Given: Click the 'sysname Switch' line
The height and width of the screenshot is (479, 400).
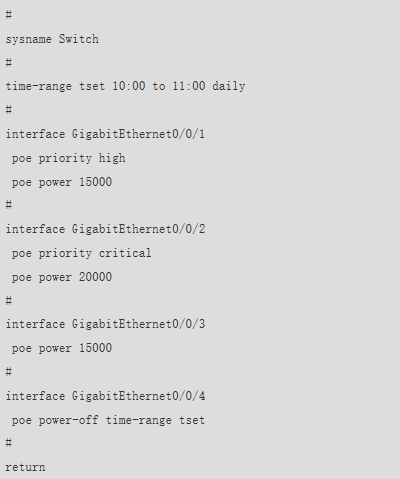Looking at the screenshot, I should click(52, 39).
